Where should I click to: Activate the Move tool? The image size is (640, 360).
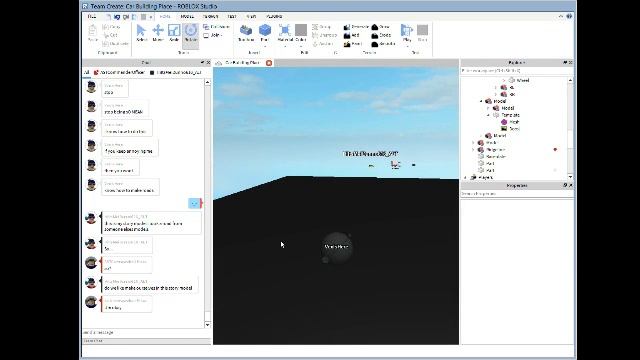coord(158,33)
